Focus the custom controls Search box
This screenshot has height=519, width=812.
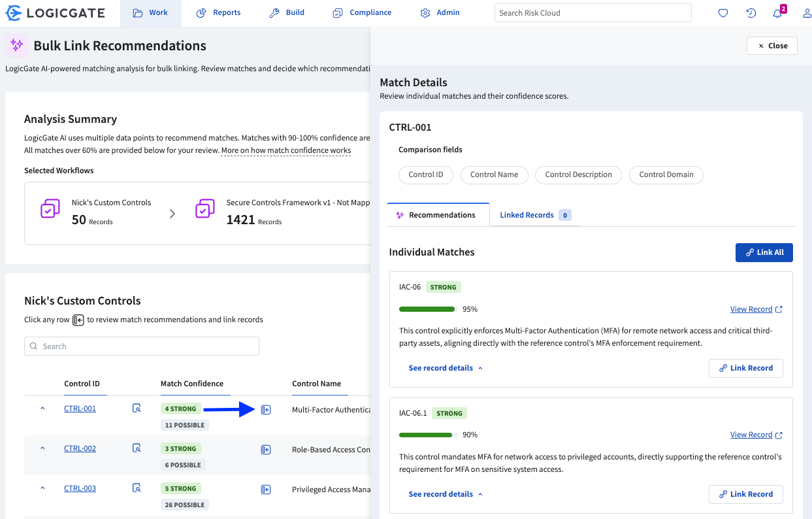[x=142, y=346]
